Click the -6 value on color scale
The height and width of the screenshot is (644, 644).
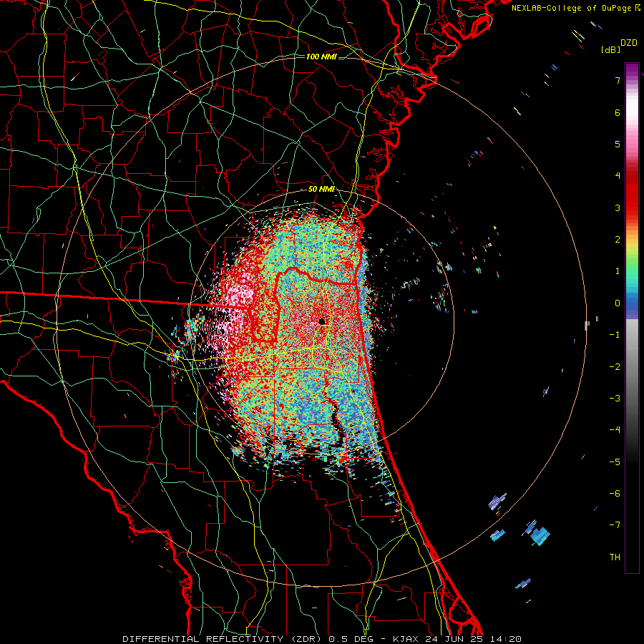(x=615, y=494)
